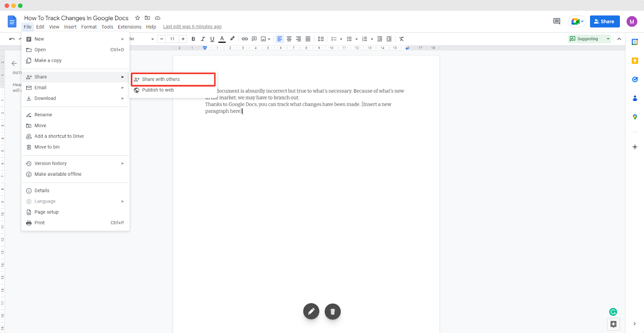This screenshot has width=644, height=333.
Task: Increase the indent
Action: (389, 39)
